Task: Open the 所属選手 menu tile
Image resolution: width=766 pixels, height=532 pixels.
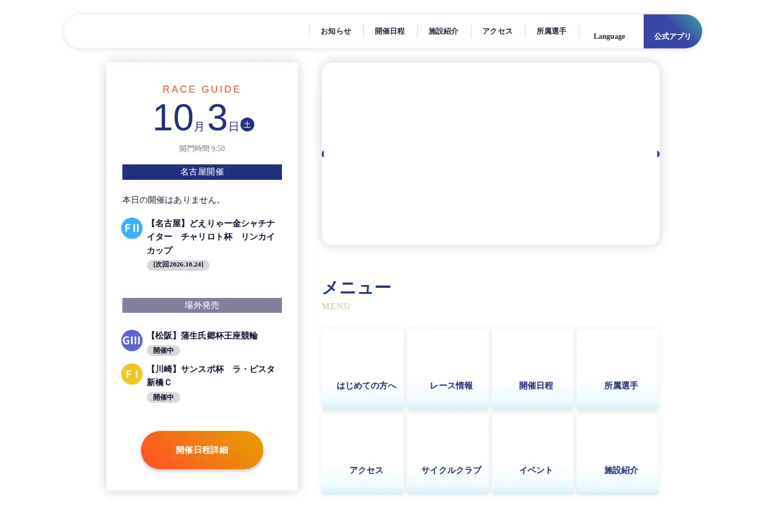Action: (x=618, y=369)
